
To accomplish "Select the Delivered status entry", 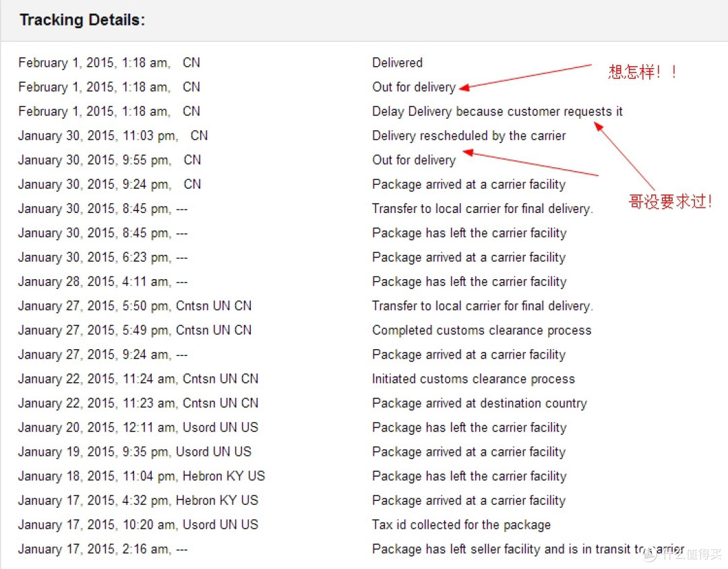I will point(398,63).
